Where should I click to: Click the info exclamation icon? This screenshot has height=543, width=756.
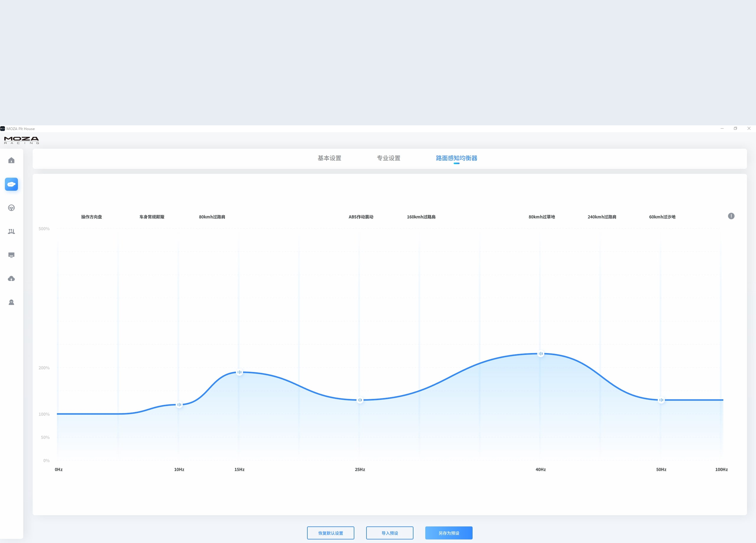point(731,216)
